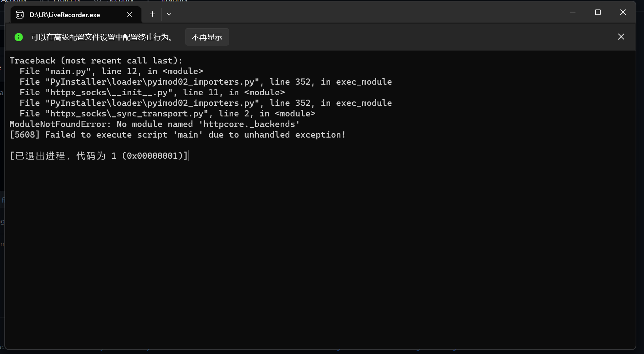The height and width of the screenshot is (354, 644).
Task: Click Insights in the background page navigation
Action: pos(174,1)
